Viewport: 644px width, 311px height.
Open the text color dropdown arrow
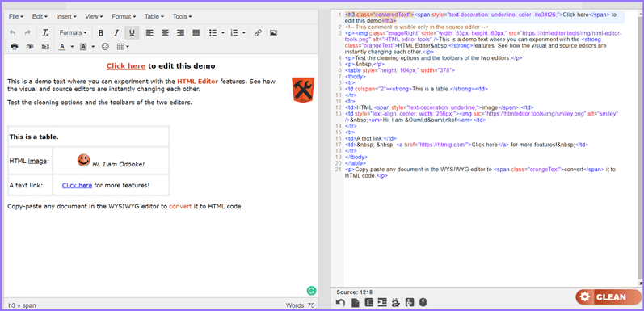point(72,47)
